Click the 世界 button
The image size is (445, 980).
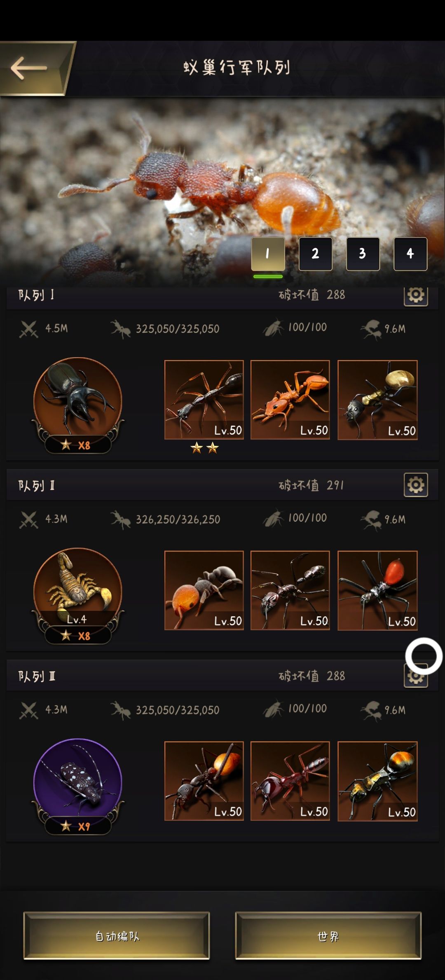pyautogui.click(x=328, y=935)
